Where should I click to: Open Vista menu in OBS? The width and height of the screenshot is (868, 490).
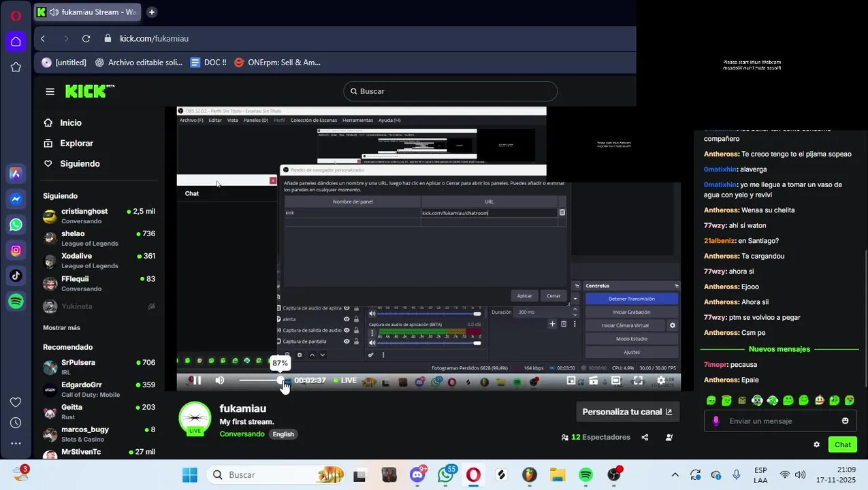coord(232,120)
